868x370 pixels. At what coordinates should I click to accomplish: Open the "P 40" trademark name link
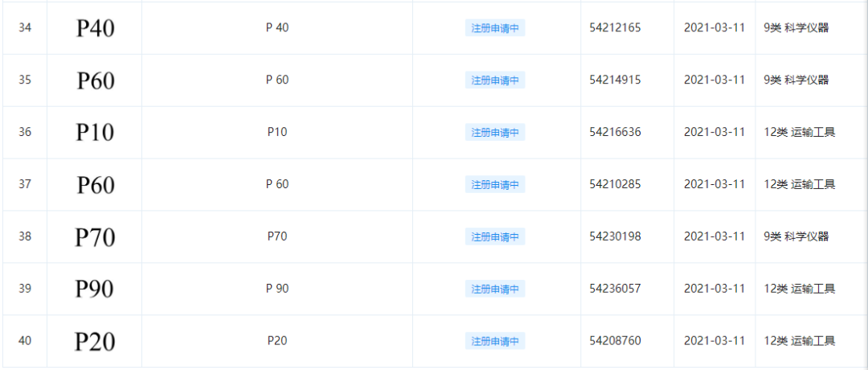pos(277,28)
